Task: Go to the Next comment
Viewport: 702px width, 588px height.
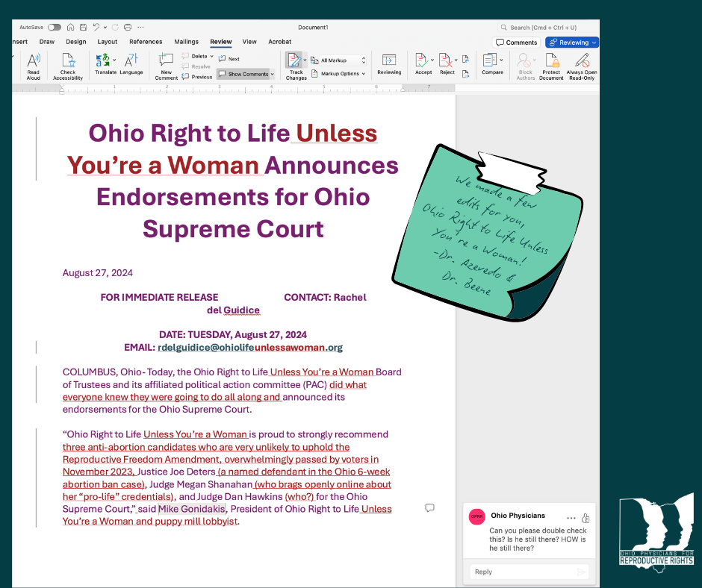Action: coord(229,59)
